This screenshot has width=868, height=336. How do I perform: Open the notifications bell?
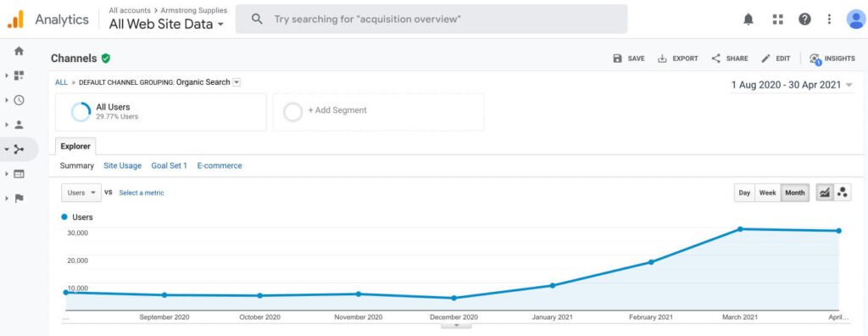click(x=748, y=20)
